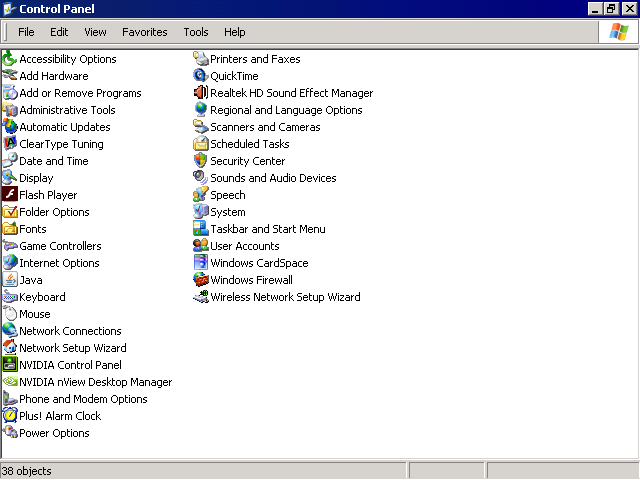Open the File menu
Image resolution: width=640 pixels, height=480 pixels.
[26, 32]
